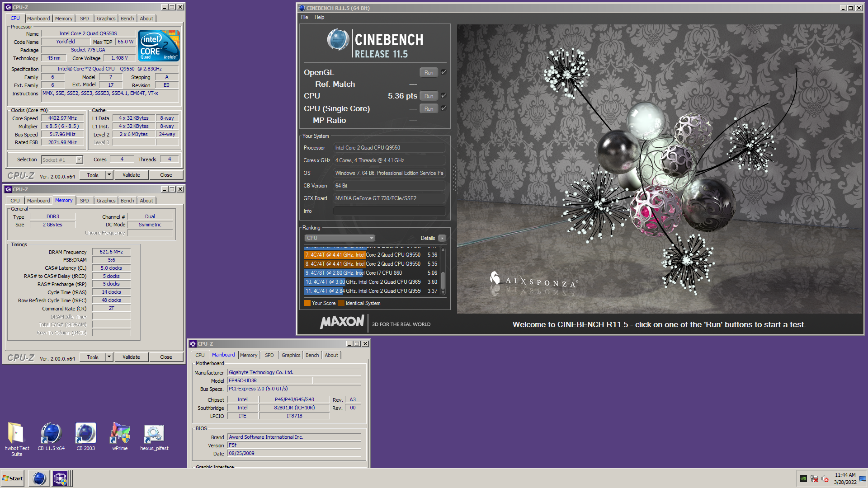Select ranking entry 10 at 3.00 GHz
Screen dimensions: 868x488
pos(371,282)
